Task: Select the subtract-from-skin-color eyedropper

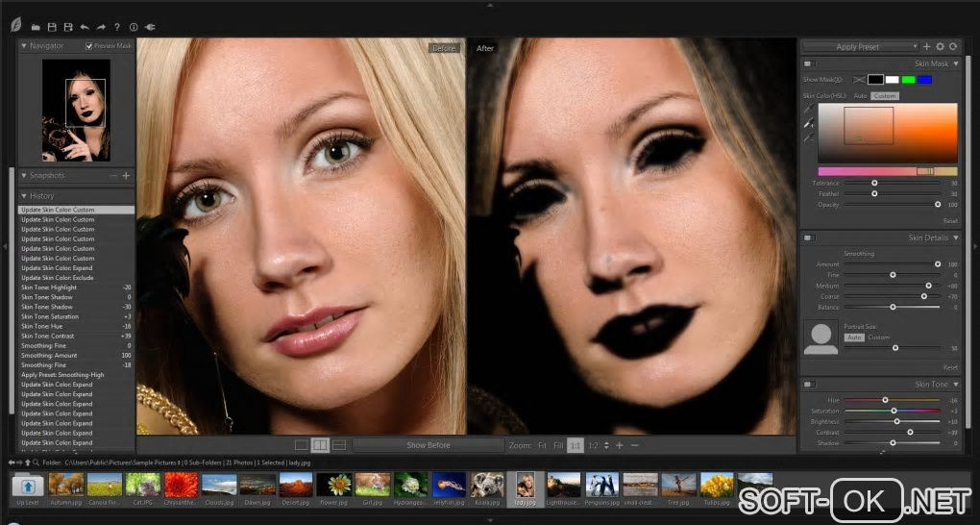Action: (x=809, y=137)
